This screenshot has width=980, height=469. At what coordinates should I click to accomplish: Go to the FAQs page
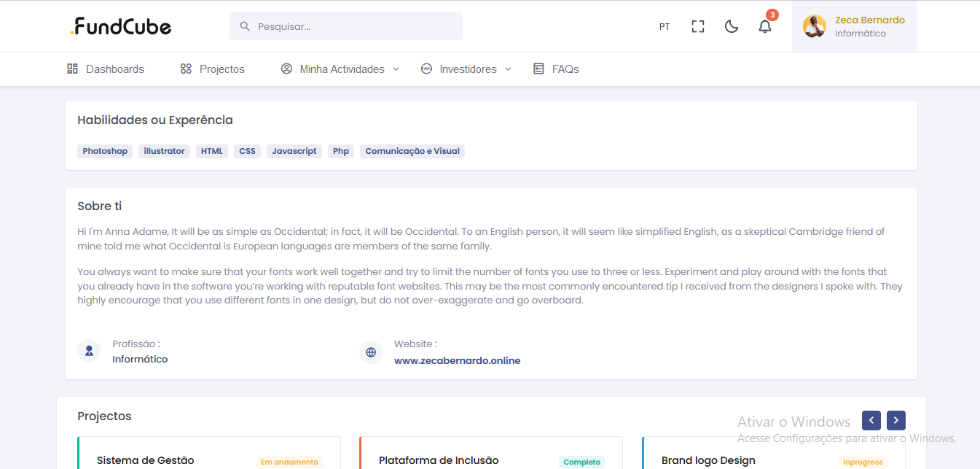coord(557,69)
